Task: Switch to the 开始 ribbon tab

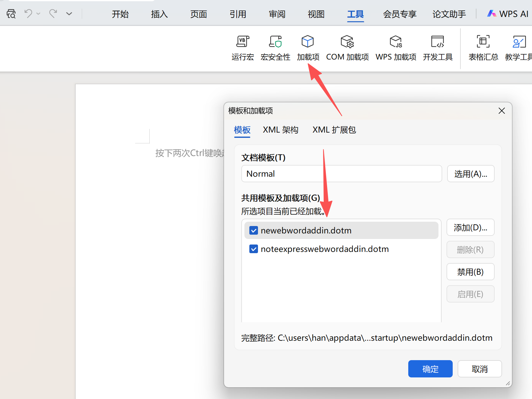Action: pos(120,14)
